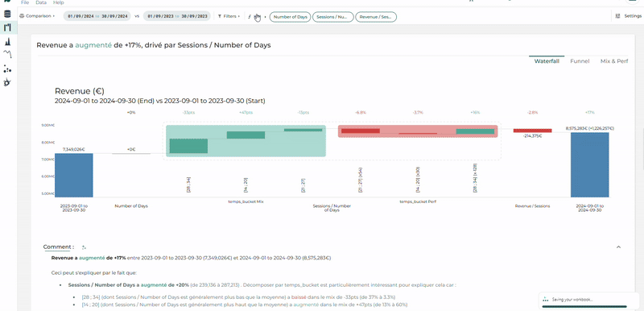Click the Saving your workbook progress bar
The width and height of the screenshot is (644, 311).
tap(584, 306)
